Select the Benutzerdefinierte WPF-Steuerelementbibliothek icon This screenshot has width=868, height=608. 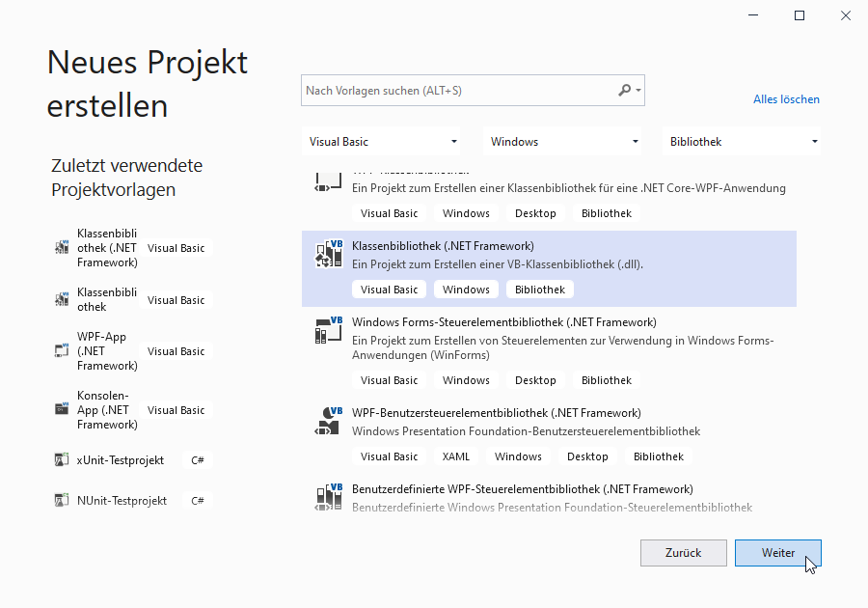tap(328, 495)
